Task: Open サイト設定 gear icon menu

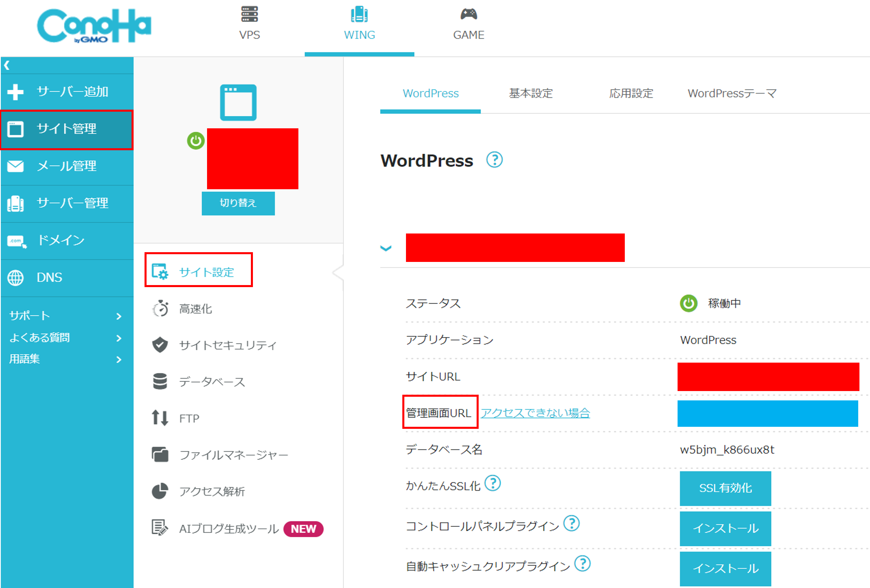Action: (160, 272)
